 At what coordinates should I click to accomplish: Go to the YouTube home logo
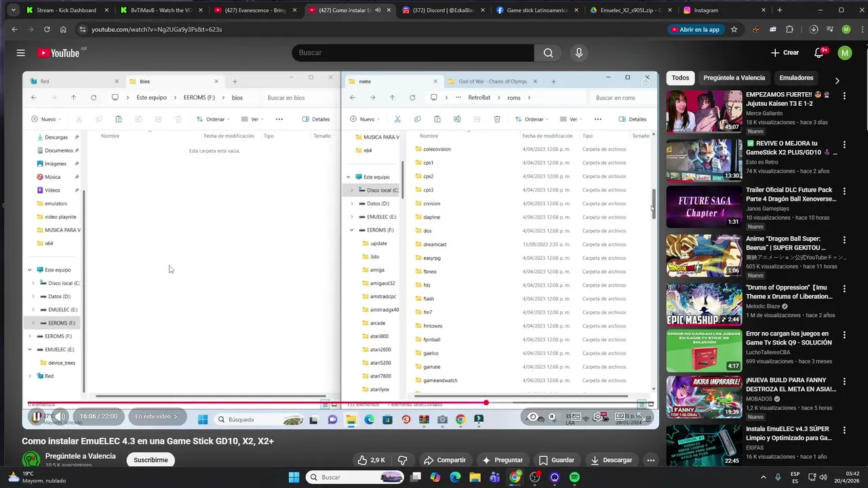pyautogui.click(x=59, y=53)
